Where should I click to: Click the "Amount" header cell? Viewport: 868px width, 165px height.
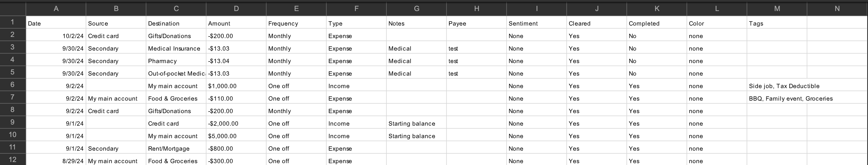point(236,23)
